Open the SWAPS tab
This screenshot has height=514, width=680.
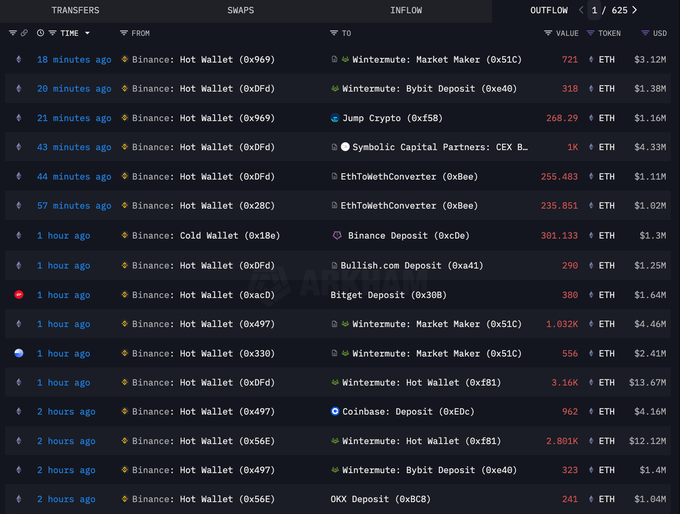click(x=241, y=10)
